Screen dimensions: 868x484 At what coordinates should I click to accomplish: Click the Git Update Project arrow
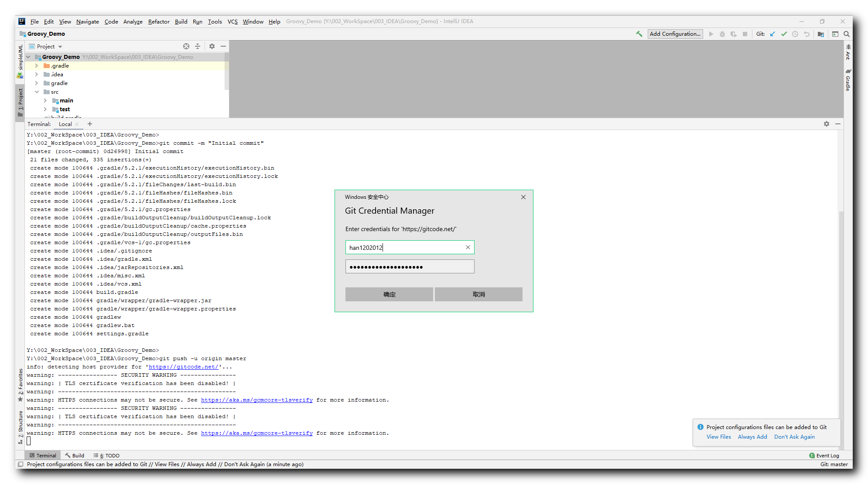772,34
